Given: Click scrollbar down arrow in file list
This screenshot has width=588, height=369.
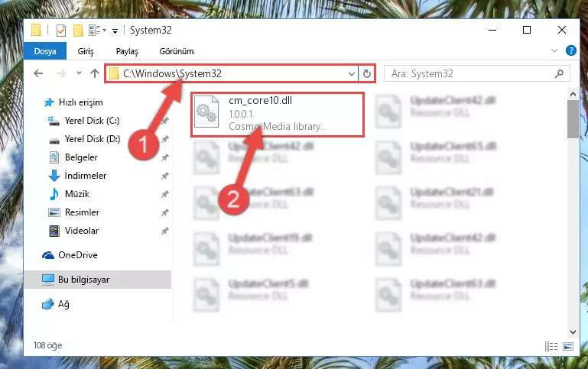Looking at the screenshot, I should pyautogui.click(x=573, y=332).
